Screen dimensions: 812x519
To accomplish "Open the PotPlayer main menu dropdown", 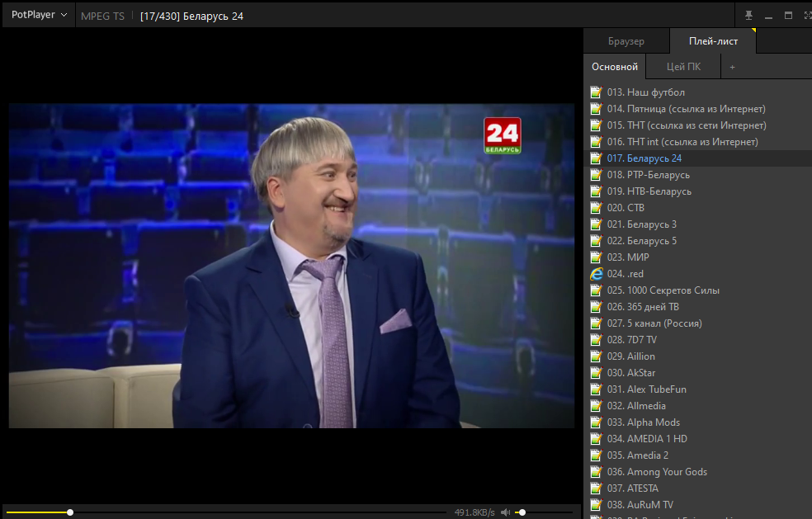I will point(39,15).
